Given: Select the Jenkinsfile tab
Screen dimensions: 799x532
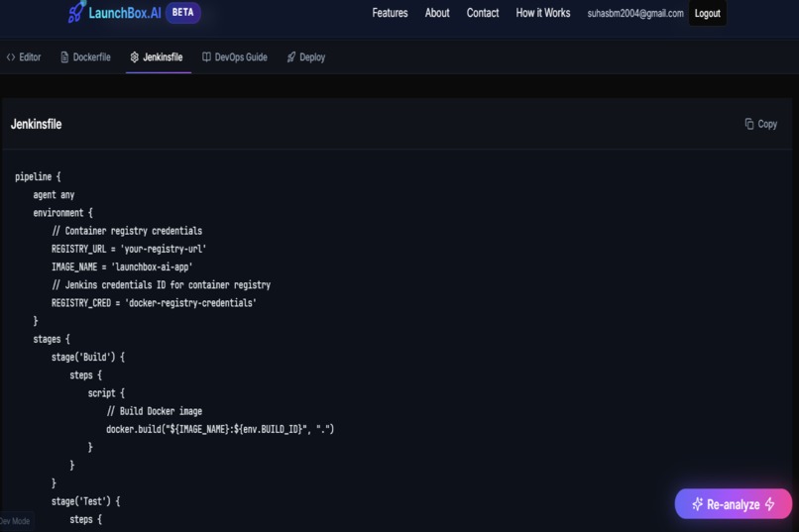Looking at the screenshot, I should (x=157, y=57).
